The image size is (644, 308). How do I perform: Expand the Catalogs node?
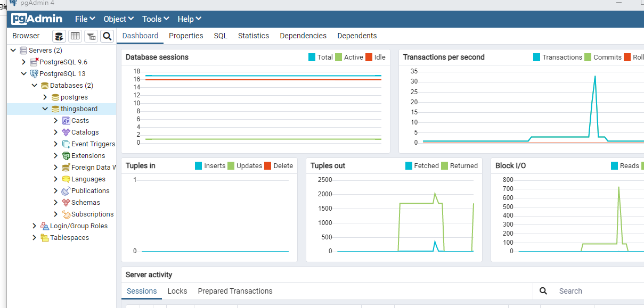[x=56, y=132]
